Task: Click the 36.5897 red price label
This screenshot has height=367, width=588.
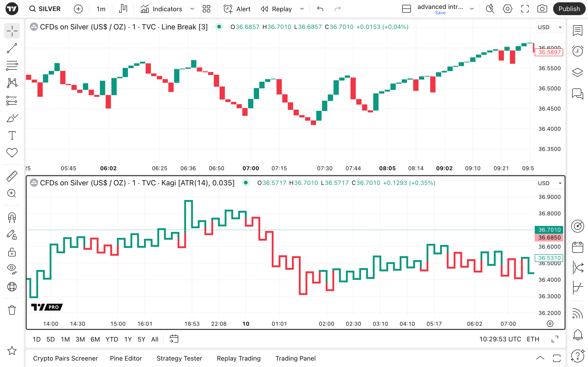Action: tap(549, 52)
